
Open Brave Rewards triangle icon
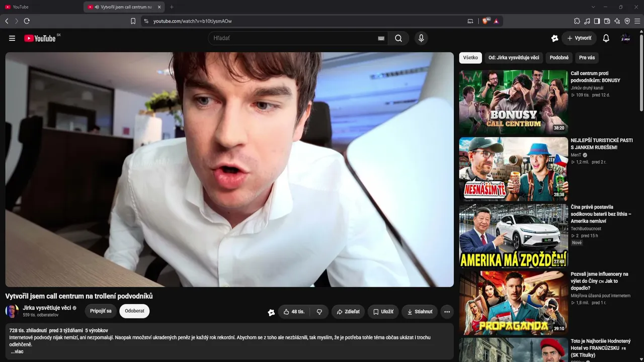pyautogui.click(x=496, y=21)
